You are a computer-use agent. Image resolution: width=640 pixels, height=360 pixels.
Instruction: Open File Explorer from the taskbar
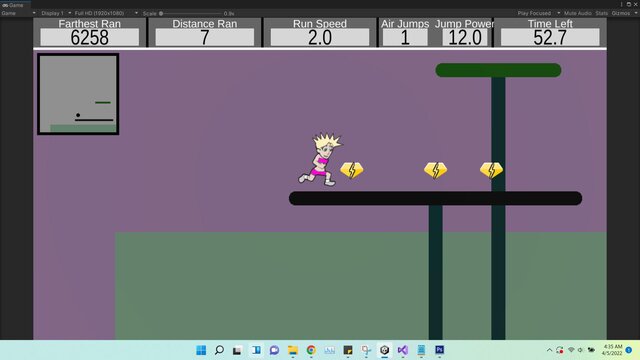point(293,350)
